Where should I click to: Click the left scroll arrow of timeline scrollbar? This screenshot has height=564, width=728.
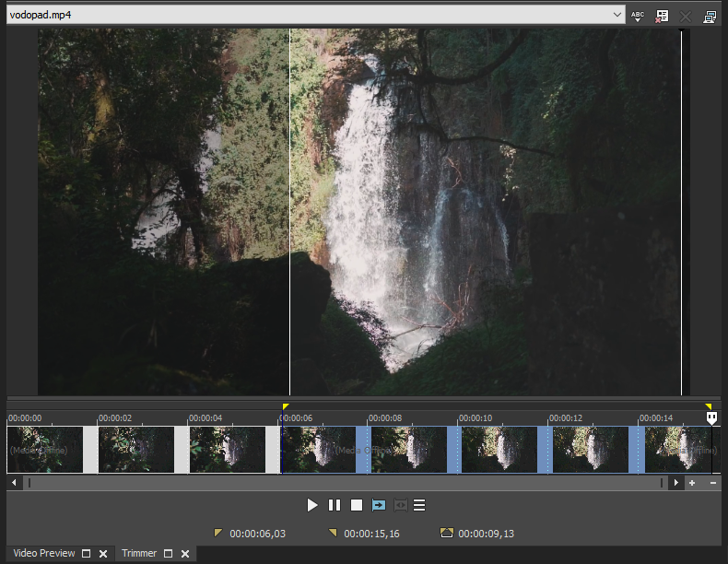tap(14, 482)
